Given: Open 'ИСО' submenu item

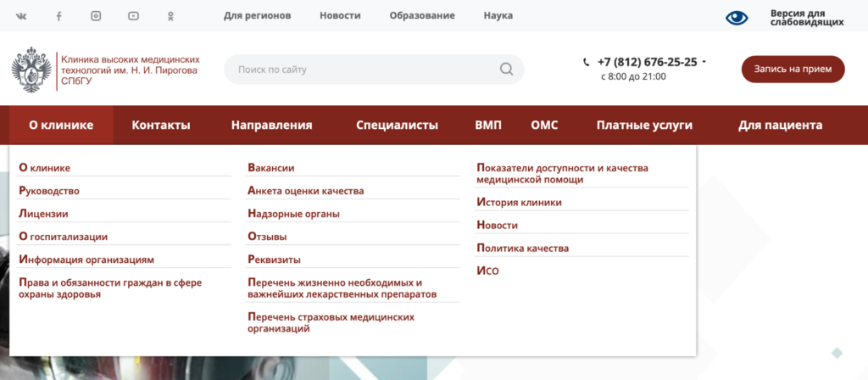Looking at the screenshot, I should click(487, 271).
